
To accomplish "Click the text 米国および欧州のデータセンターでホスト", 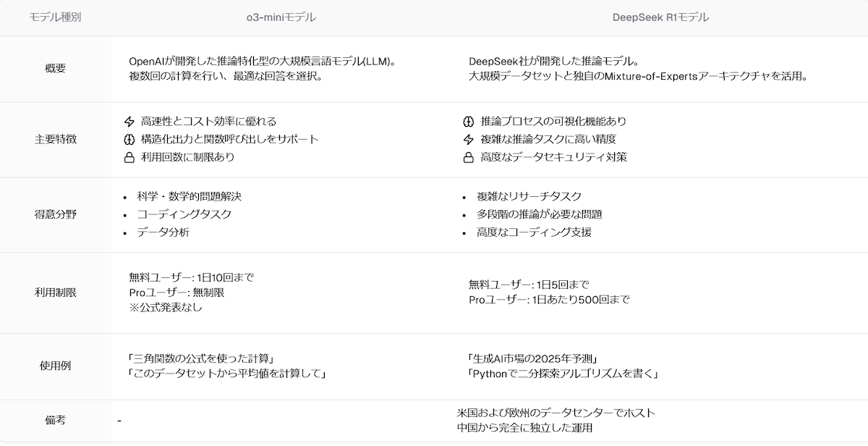I will [556, 413].
